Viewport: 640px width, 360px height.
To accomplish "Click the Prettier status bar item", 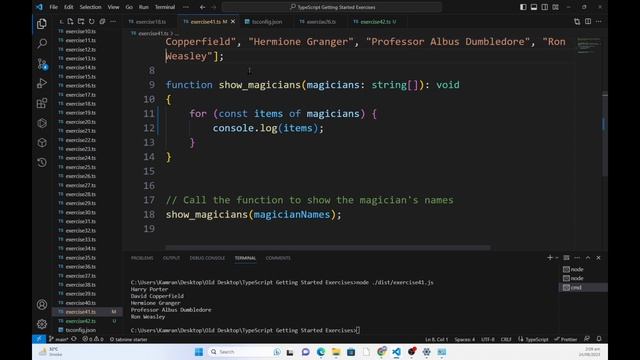I will coord(566,339).
